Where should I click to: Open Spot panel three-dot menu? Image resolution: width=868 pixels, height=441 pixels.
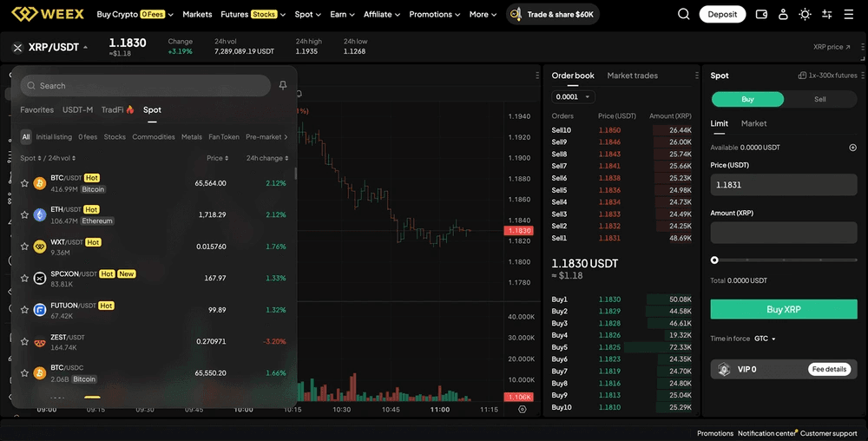[863, 76]
